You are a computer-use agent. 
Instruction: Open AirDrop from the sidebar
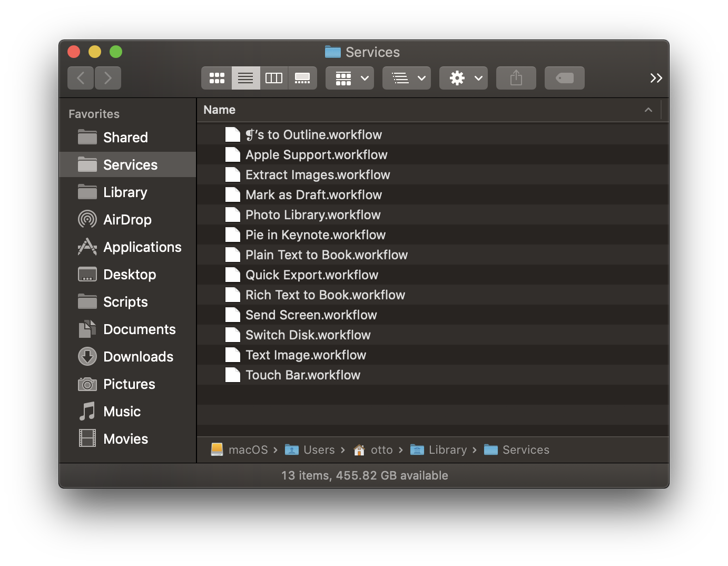(126, 219)
